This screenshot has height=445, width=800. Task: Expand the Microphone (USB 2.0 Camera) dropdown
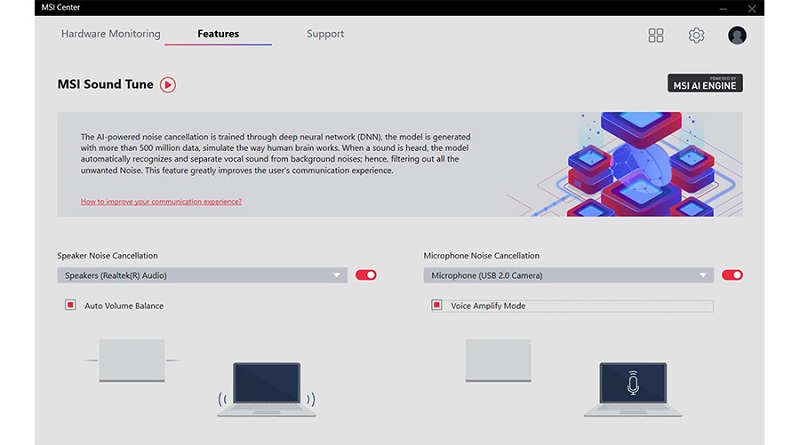pyautogui.click(x=568, y=275)
